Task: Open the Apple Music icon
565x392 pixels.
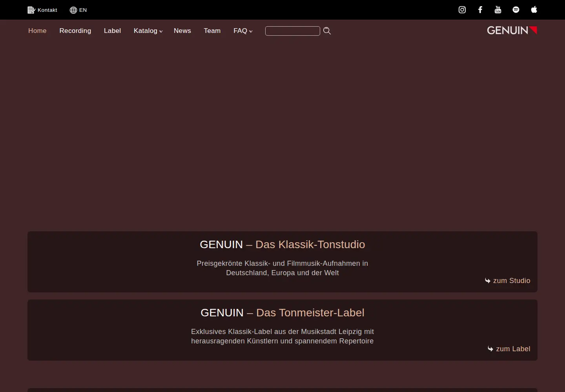Action: pyautogui.click(x=534, y=10)
